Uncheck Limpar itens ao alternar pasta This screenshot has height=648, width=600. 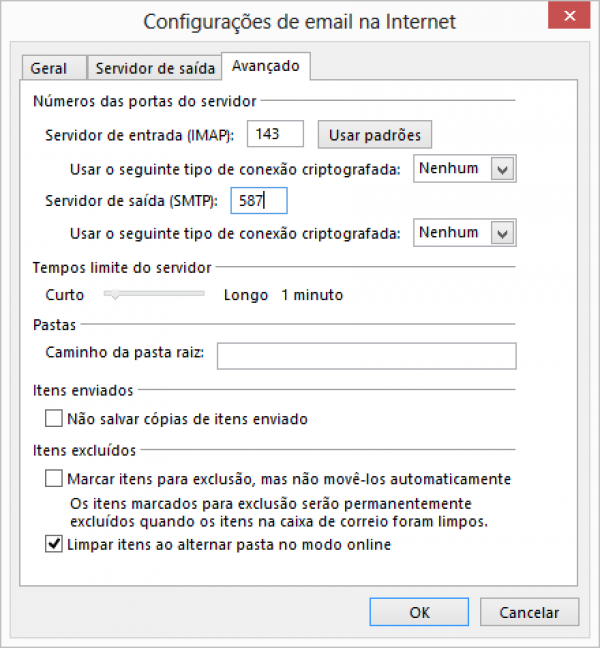pos(54,545)
